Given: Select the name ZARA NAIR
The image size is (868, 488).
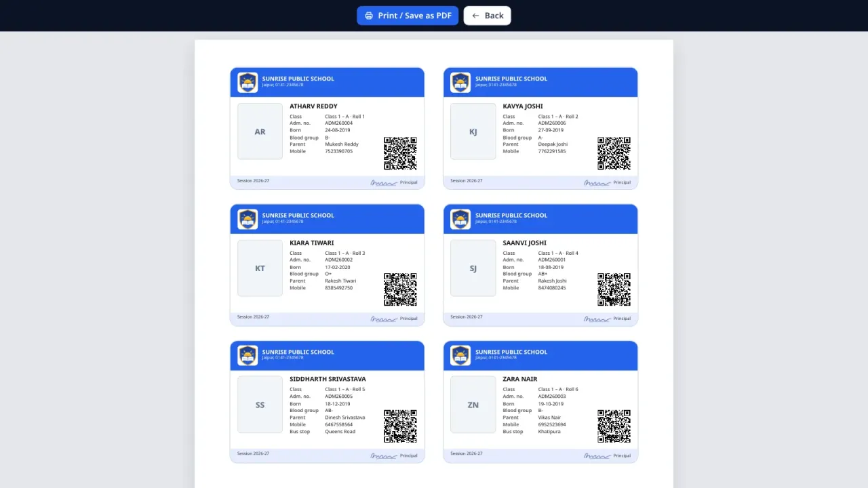Looking at the screenshot, I should click(x=520, y=379).
